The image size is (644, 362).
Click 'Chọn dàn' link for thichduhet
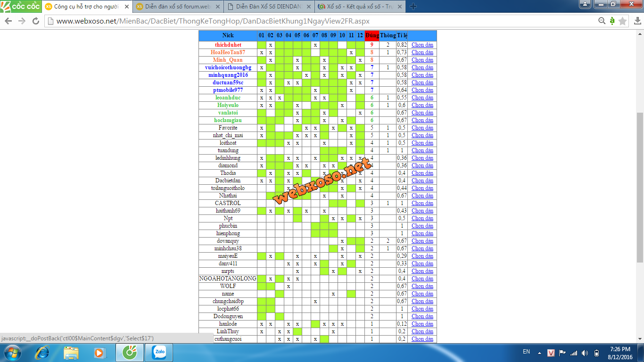click(x=422, y=45)
